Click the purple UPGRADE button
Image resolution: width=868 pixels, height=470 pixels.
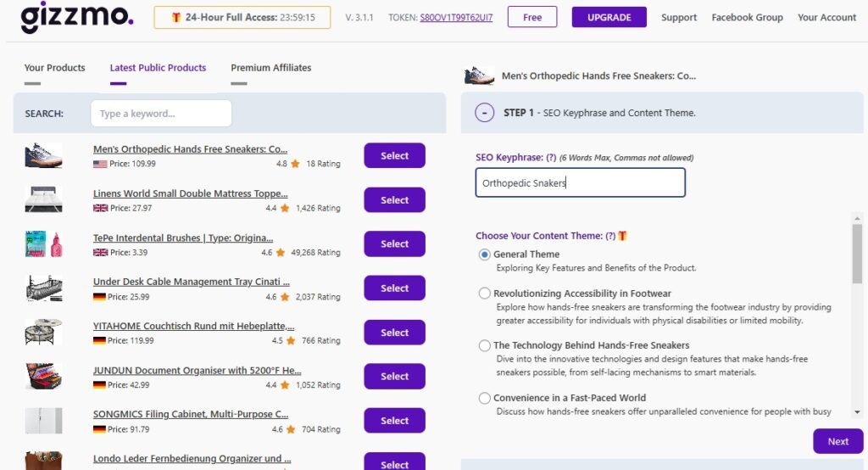(609, 17)
